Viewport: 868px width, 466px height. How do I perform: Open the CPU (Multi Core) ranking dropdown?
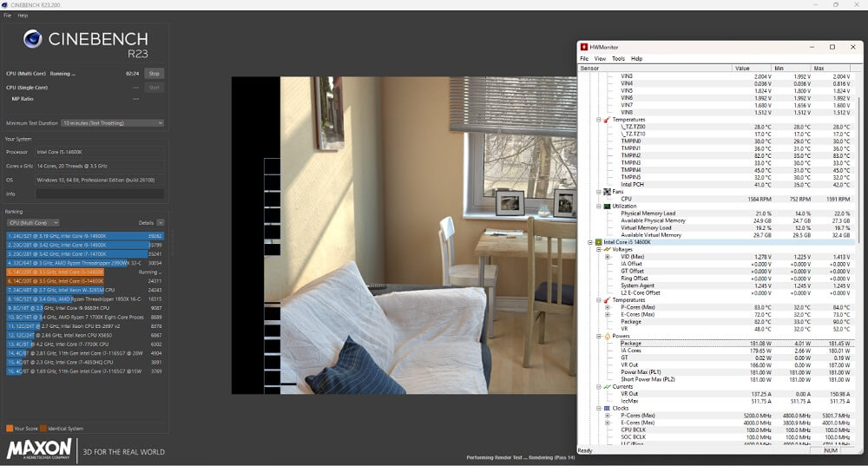point(32,223)
